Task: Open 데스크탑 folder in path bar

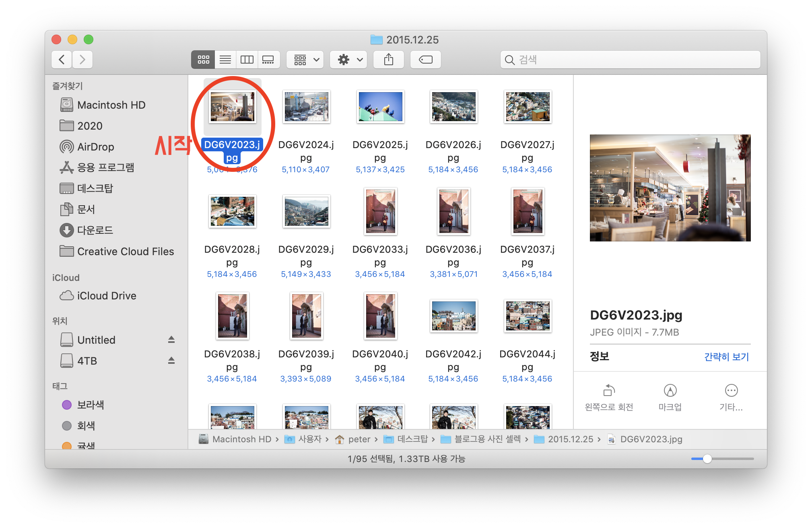Action: (412, 439)
